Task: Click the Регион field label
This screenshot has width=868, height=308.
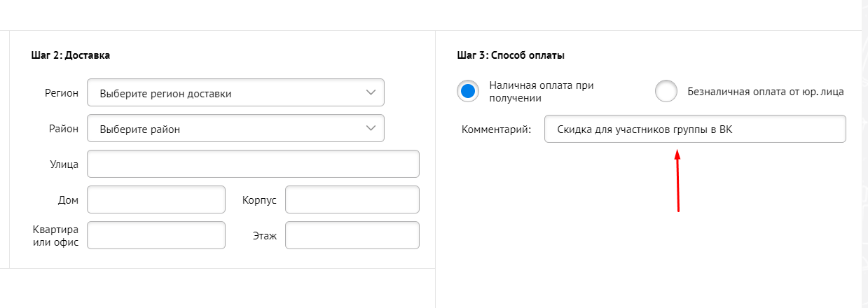Action: pos(61,92)
